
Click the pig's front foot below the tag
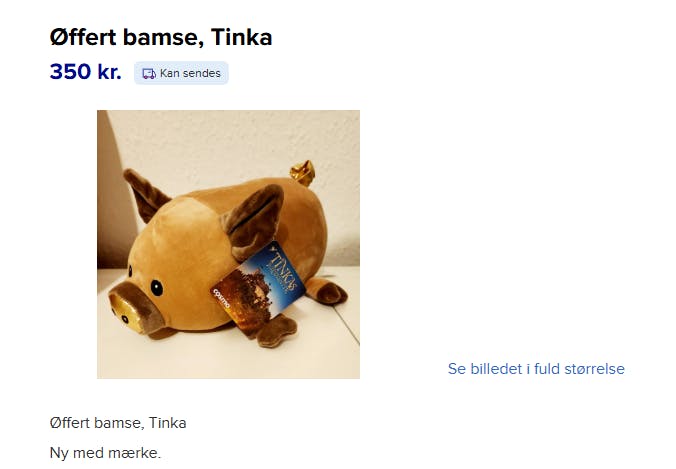pyautogui.click(x=276, y=331)
